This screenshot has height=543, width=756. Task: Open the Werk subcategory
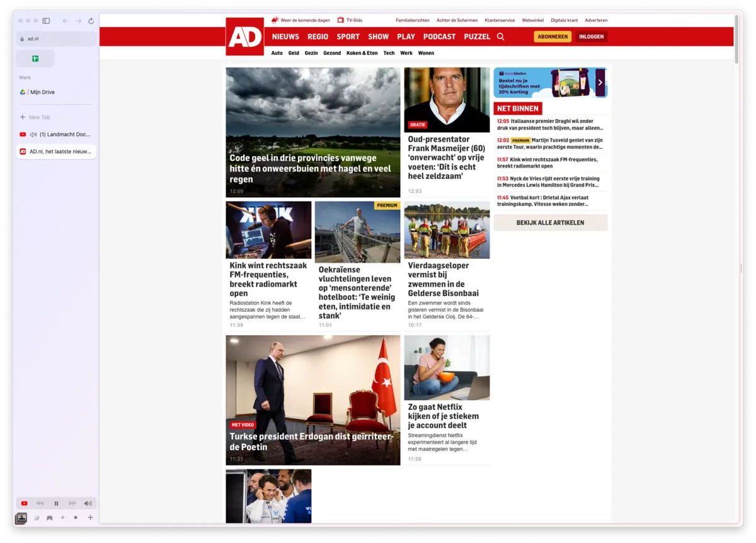tap(406, 53)
